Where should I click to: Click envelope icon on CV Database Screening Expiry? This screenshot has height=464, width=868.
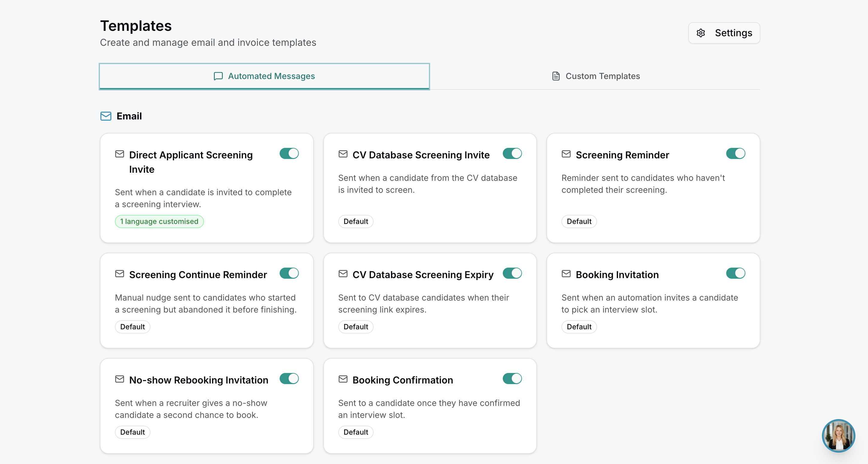[x=343, y=274]
